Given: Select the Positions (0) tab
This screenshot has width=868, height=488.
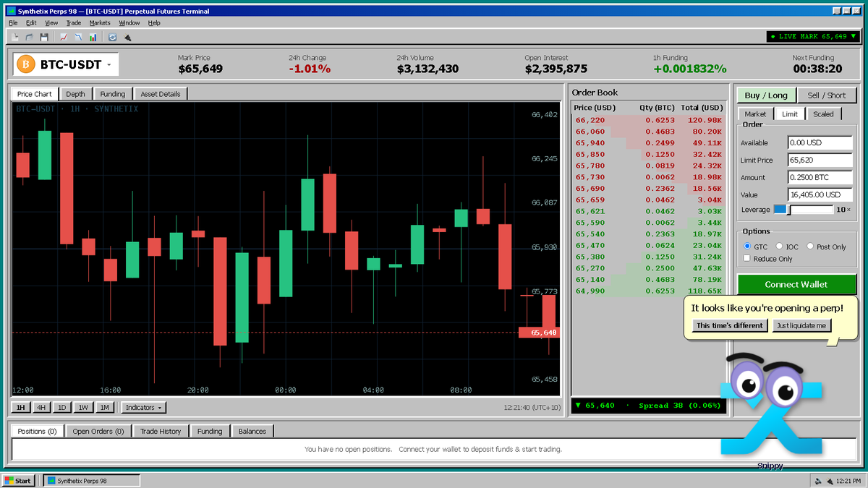Looking at the screenshot, I should 38,431.
